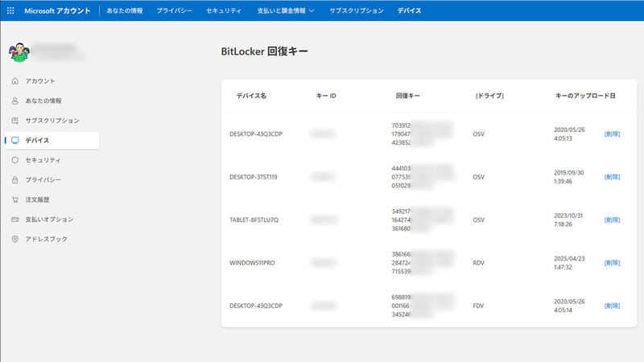Click the monitor icon beside デバイス
The width and height of the screenshot is (644, 362).
[x=15, y=140]
